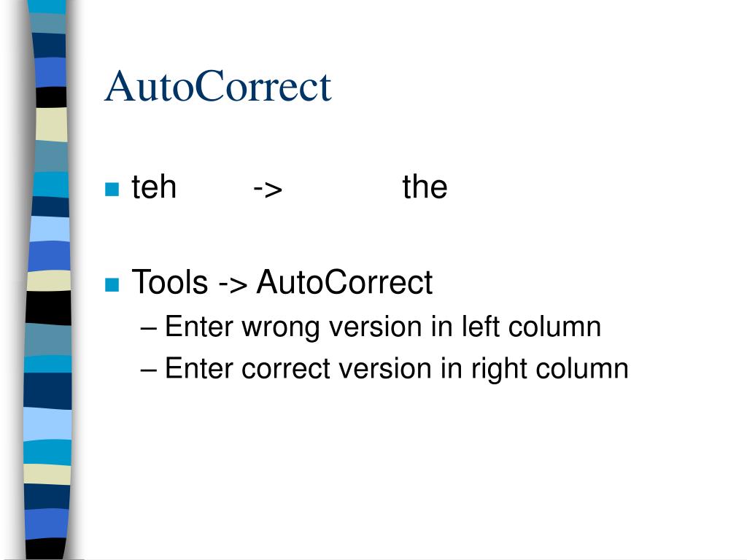Click the blue bullet beside 'teh'
The image size is (747, 560).
(x=112, y=189)
